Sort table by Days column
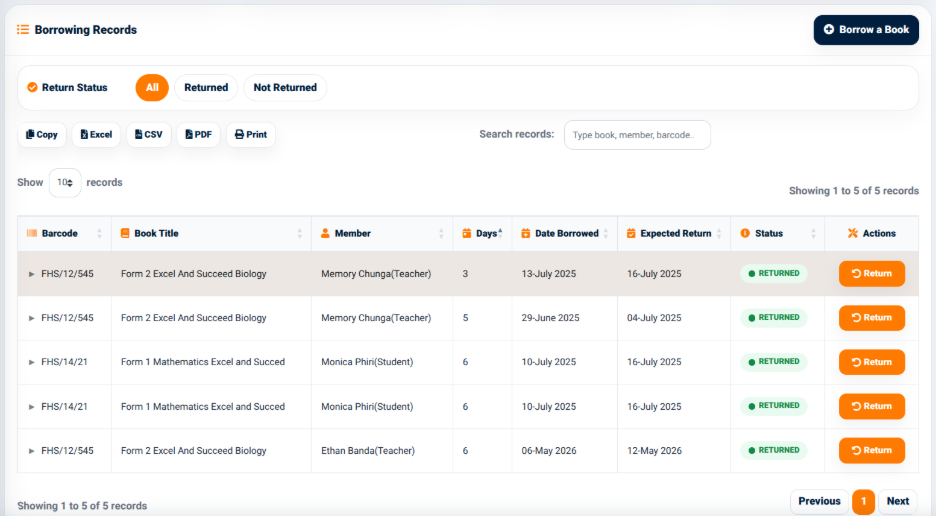Image resolution: width=936 pixels, height=516 pixels. (x=482, y=234)
